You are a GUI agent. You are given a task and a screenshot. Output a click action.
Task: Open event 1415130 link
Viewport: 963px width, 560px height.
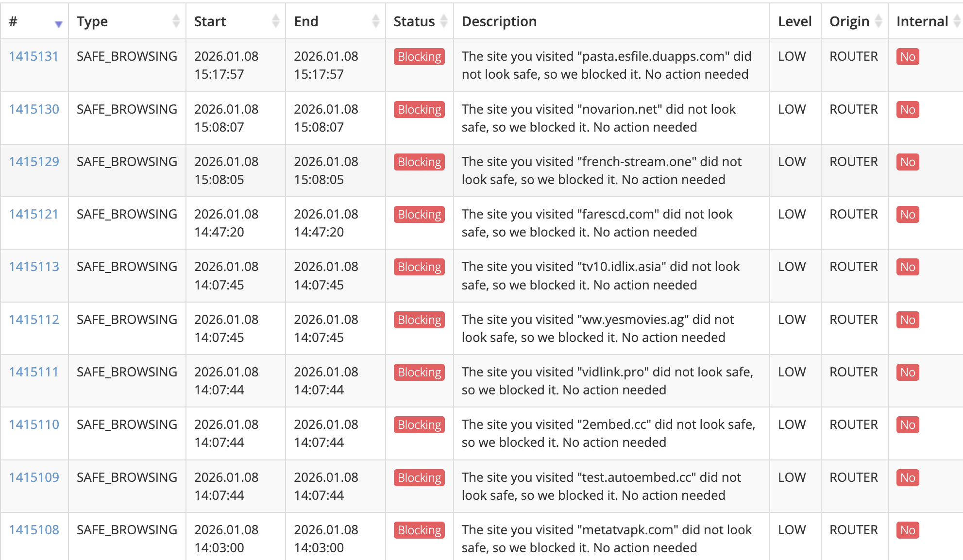tap(34, 109)
